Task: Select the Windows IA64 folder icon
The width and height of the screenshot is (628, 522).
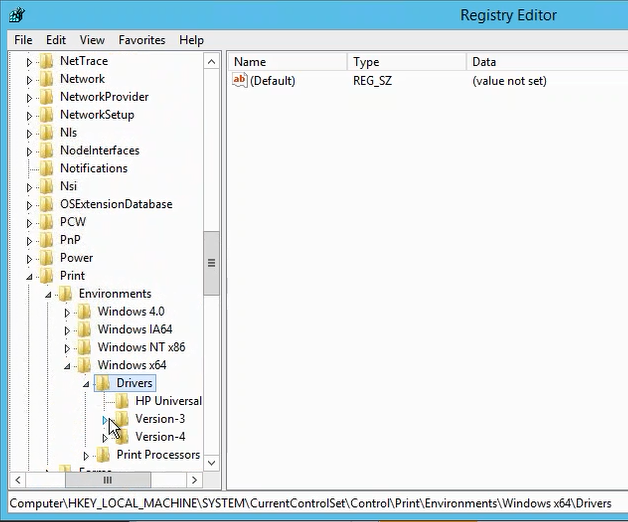Action: (x=84, y=330)
